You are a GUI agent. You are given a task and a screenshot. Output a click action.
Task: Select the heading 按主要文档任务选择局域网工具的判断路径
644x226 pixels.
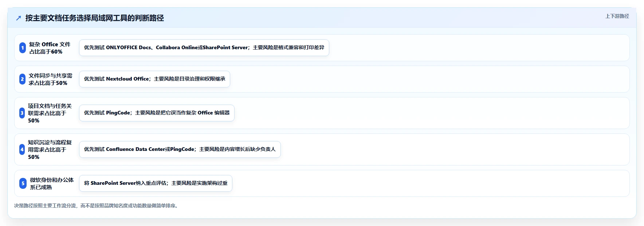pos(95,18)
